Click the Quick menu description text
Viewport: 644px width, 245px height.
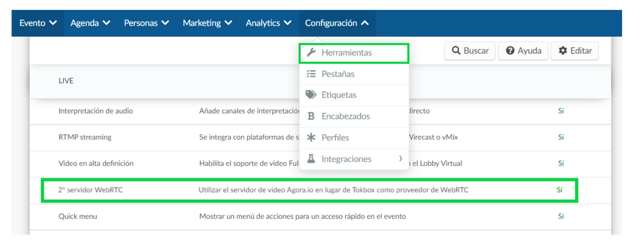click(302, 216)
